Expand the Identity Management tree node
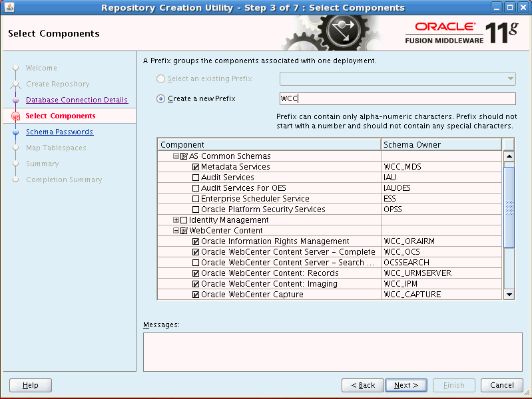The width and height of the screenshot is (532, 399). 176,220
